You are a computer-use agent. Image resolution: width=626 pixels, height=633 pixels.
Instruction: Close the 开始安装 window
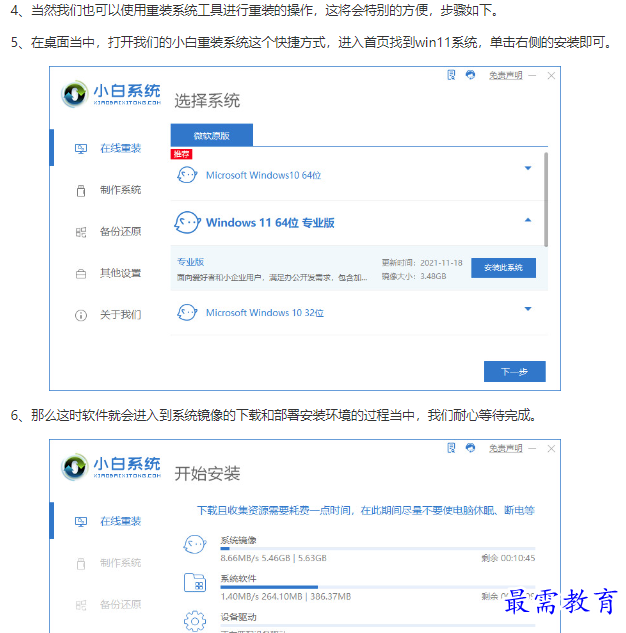551,449
